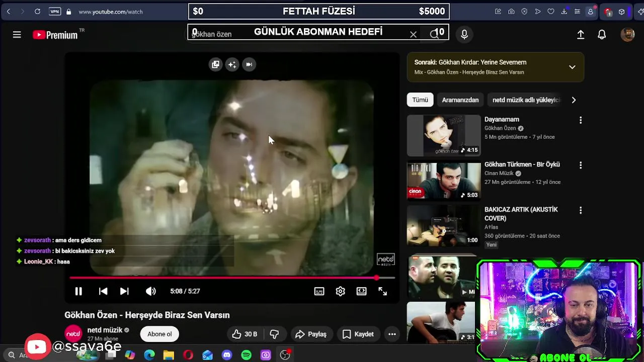The width and height of the screenshot is (644, 362).
Task: Click the progress bar scrubber handle
Action: (376, 278)
